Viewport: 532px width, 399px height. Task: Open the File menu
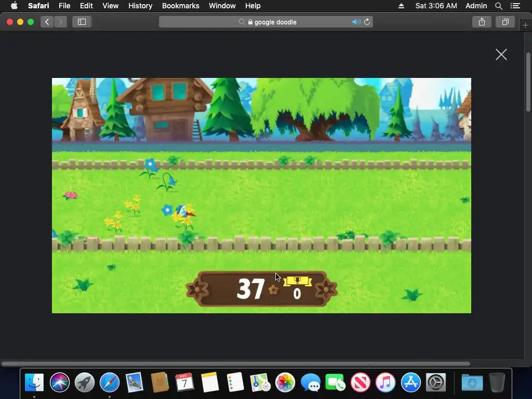pyautogui.click(x=64, y=6)
